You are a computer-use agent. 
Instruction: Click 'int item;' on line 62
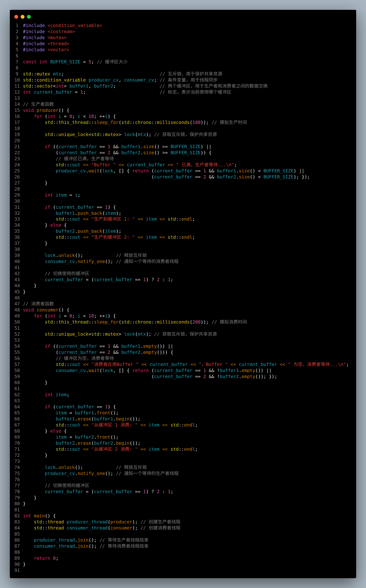[57, 394]
